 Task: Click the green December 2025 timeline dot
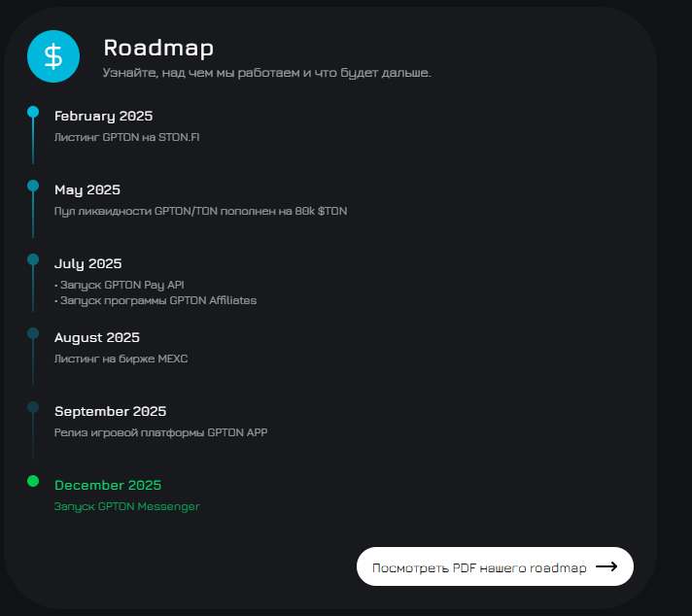[x=33, y=481]
